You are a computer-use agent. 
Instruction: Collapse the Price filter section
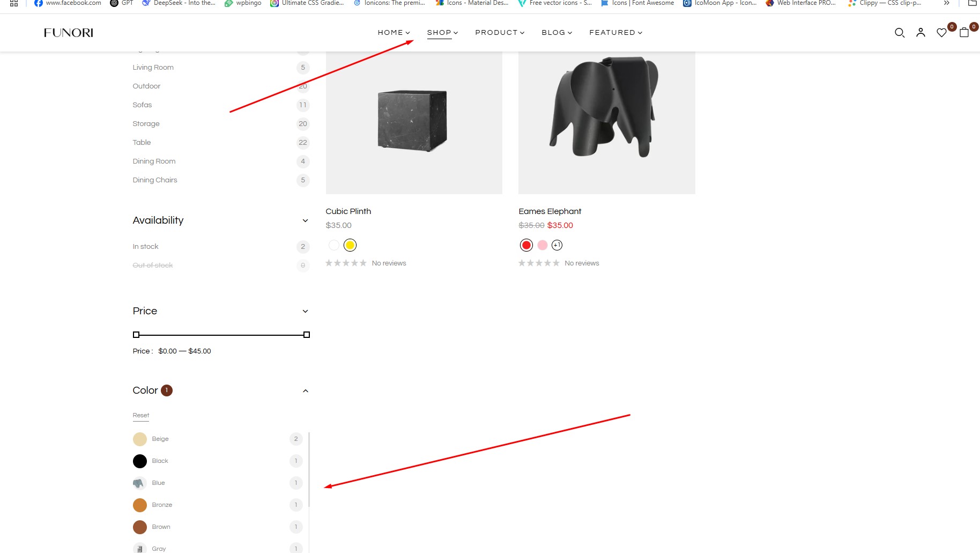[x=305, y=311]
